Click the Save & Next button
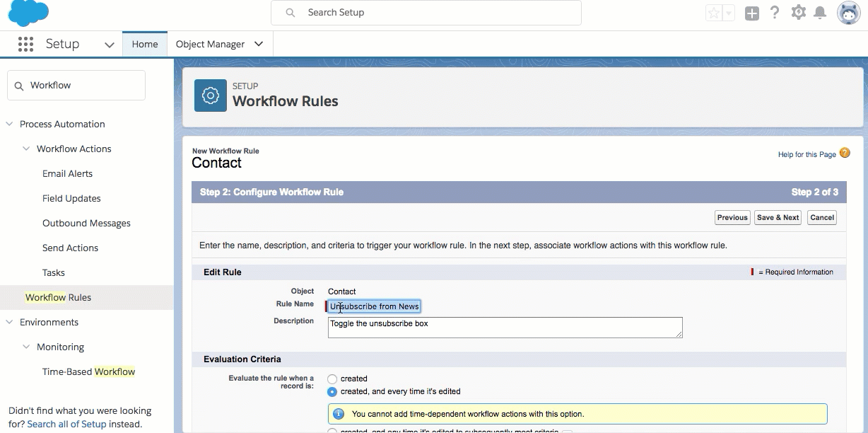868x433 pixels. click(778, 217)
